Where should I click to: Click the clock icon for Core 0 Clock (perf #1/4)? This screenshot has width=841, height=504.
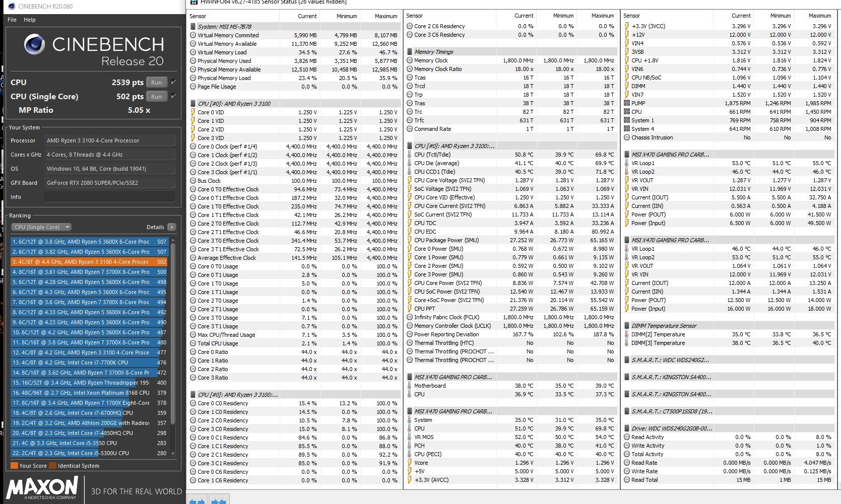pyautogui.click(x=193, y=147)
